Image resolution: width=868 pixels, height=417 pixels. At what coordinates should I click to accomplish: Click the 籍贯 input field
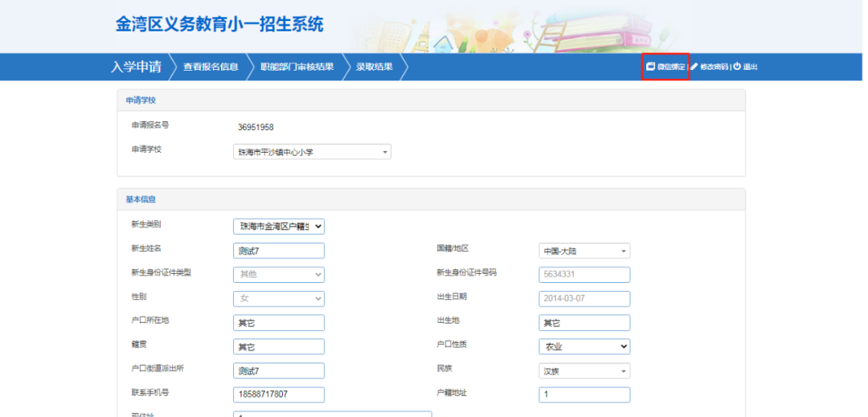(x=278, y=346)
